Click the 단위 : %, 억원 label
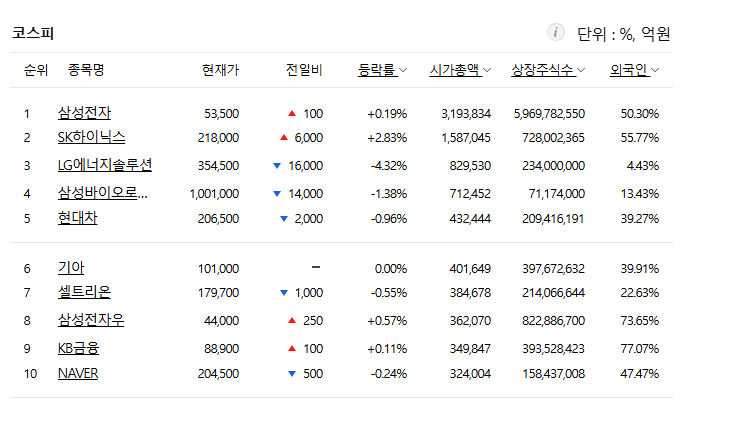 pos(624,34)
